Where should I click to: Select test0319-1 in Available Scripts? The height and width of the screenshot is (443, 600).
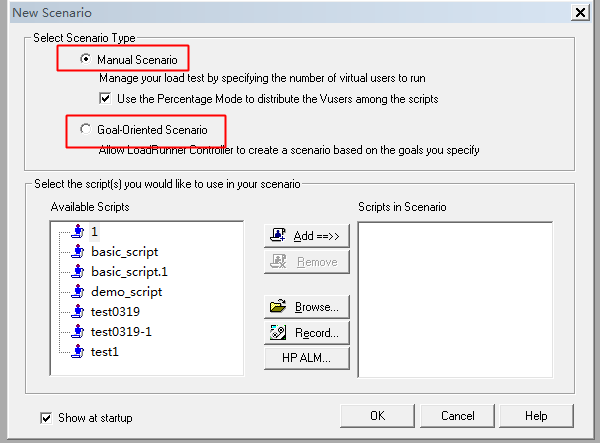click(121, 332)
